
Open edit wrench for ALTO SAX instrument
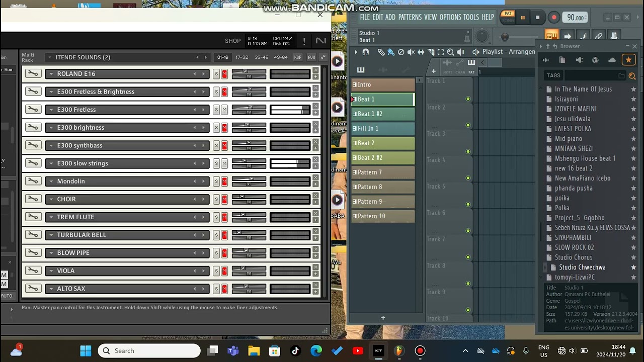pos(33,289)
